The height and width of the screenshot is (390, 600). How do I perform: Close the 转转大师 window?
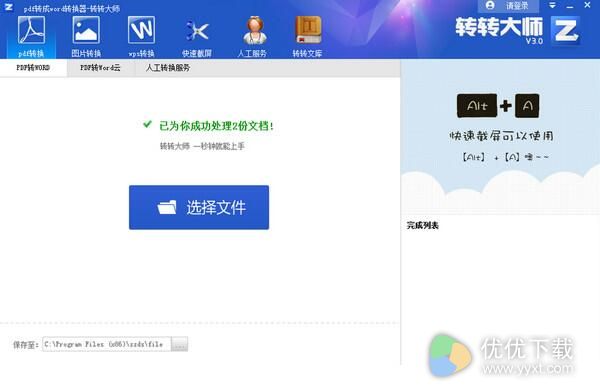[x=587, y=5]
